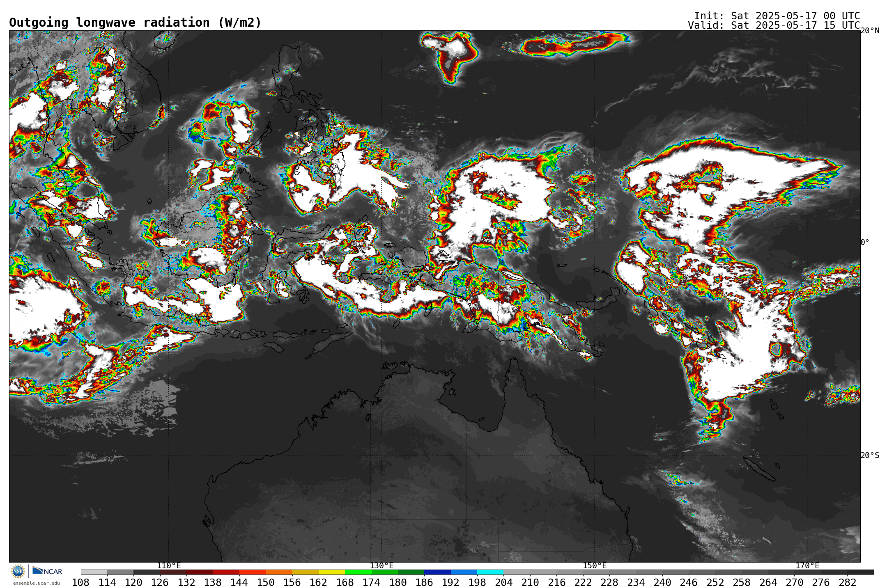Click the NCAR logo
This screenshot has height=588, width=887.
47,571
